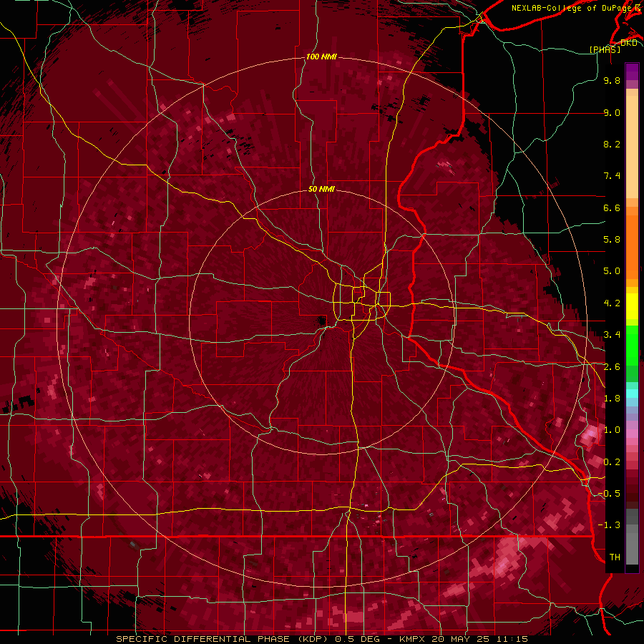Click the "(KDP)" text in bottom caption
Image resolution: width=644 pixels, height=644 pixels.
pos(313,639)
